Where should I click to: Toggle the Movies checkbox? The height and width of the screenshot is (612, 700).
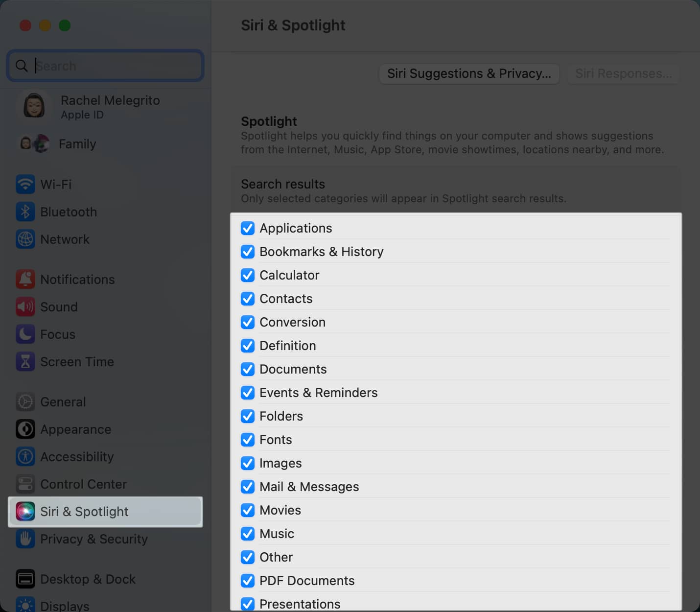(248, 510)
